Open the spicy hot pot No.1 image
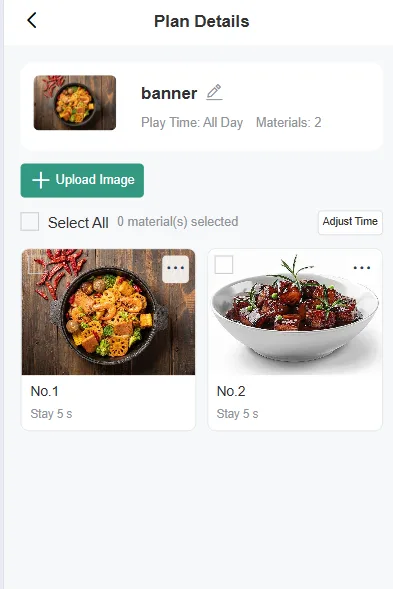Viewport: 393px width, 589px height. click(109, 312)
